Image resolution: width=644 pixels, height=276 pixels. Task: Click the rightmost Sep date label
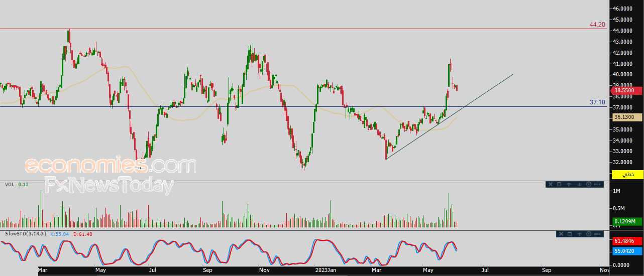coord(547,270)
